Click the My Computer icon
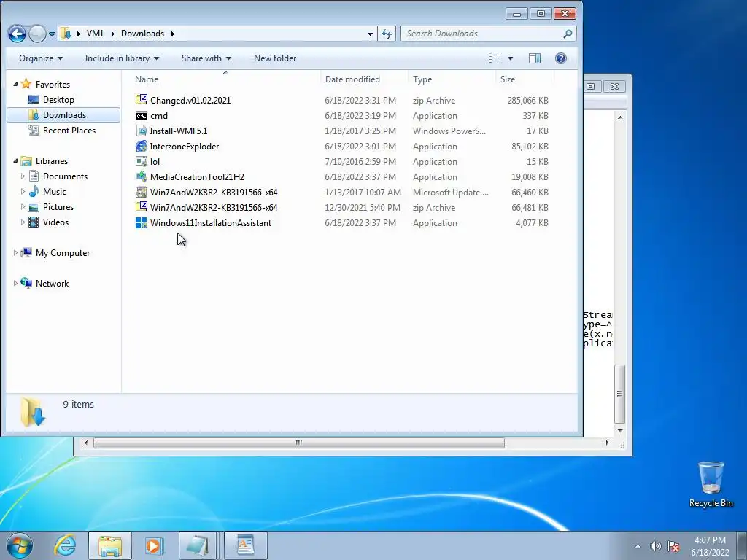This screenshot has height=560, width=747. pos(26,252)
